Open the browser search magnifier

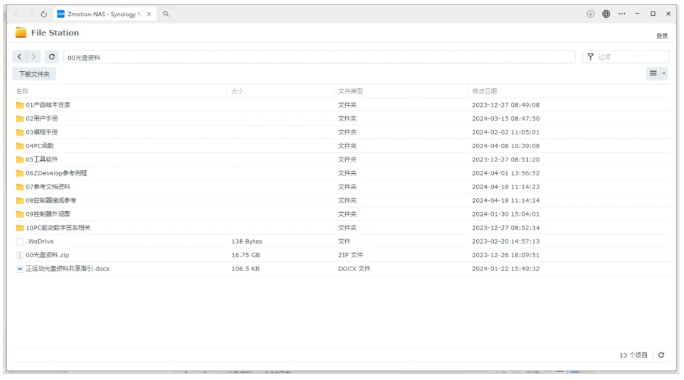coord(166,14)
